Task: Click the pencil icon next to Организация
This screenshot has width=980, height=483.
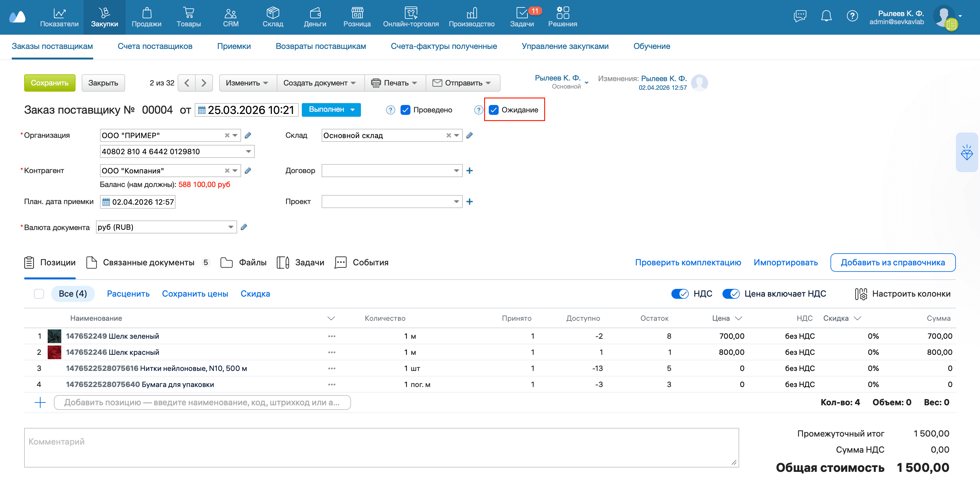Action: tap(248, 136)
